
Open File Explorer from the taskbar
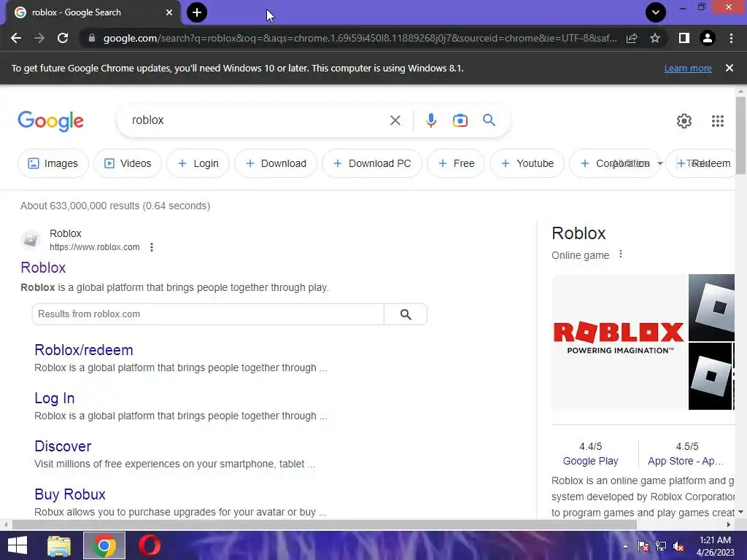[59, 545]
